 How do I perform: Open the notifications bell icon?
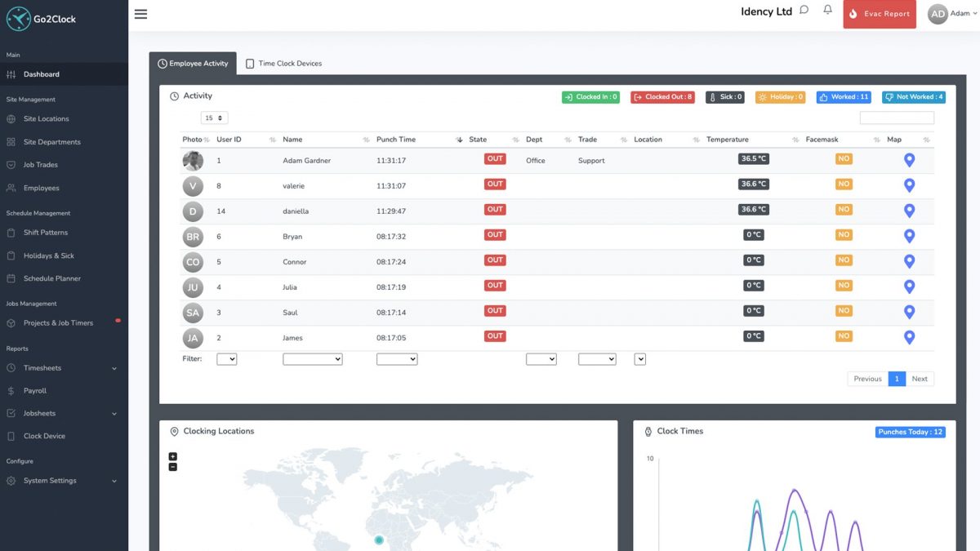(827, 11)
